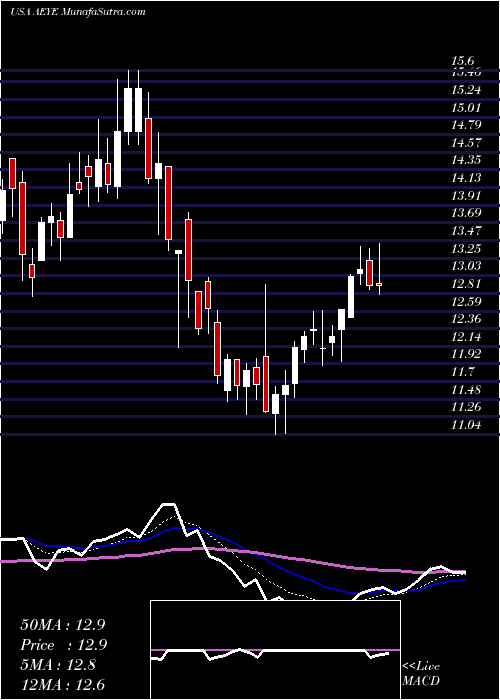The image size is (500, 700).
Task: Click the 15.6 price axis label
Action: pyautogui.click(x=462, y=61)
